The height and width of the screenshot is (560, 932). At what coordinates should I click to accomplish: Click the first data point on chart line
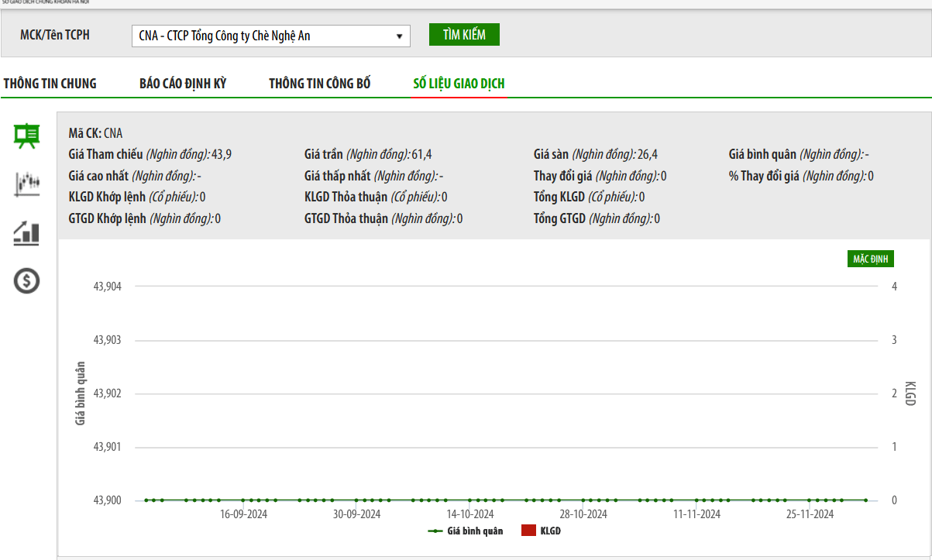click(146, 500)
